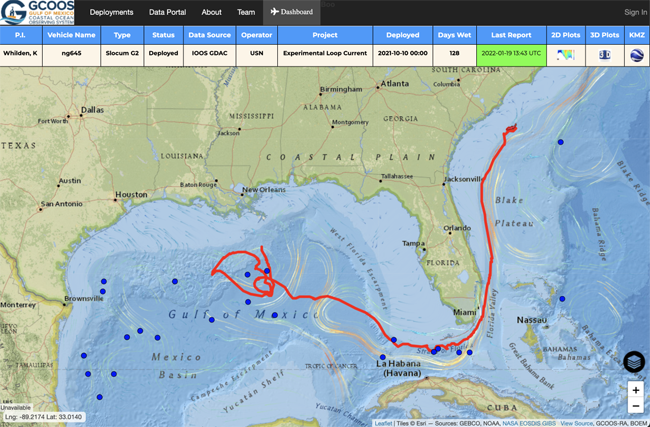Click the Sign In link

click(635, 12)
